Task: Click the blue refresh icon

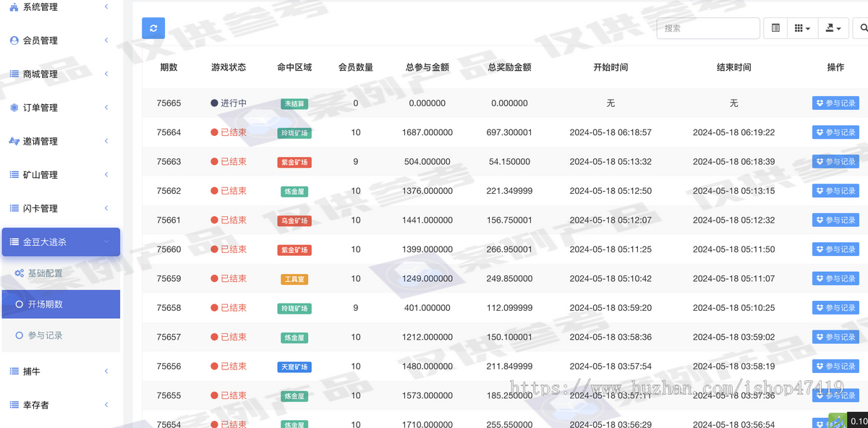Action: [x=153, y=27]
